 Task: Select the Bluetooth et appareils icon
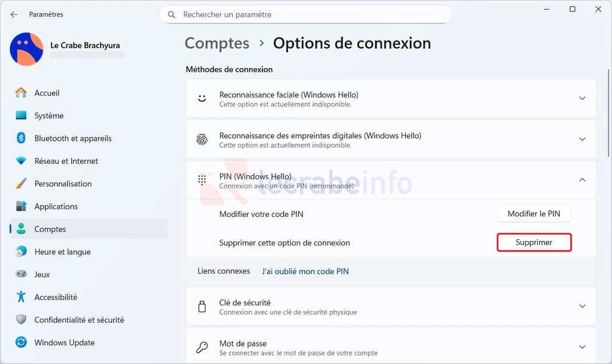[x=21, y=138]
